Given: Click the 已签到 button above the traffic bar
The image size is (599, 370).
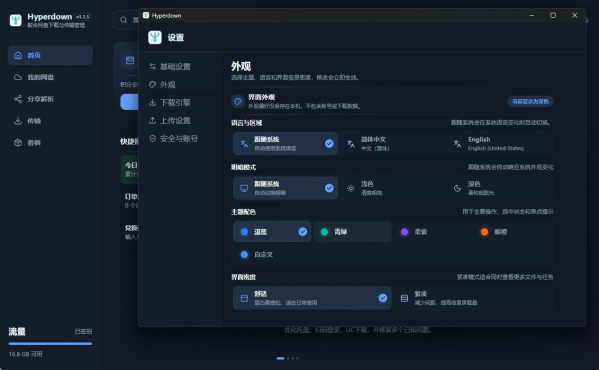Looking at the screenshot, I should click(83, 331).
